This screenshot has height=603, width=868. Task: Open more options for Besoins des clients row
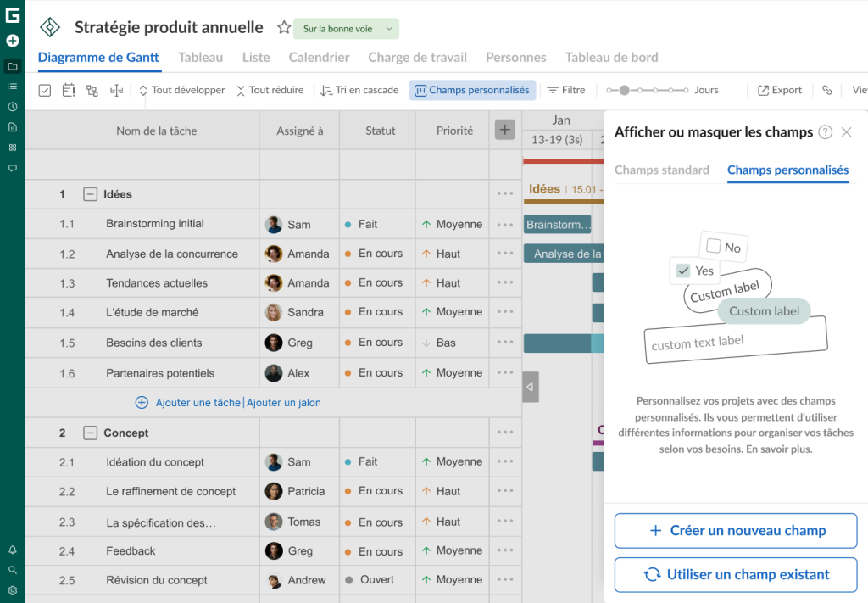[x=505, y=342]
